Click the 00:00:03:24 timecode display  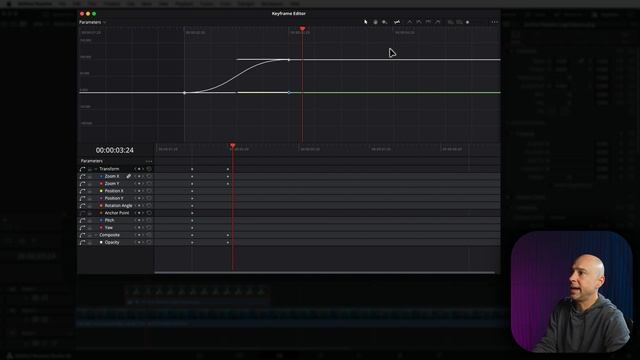[x=115, y=150]
